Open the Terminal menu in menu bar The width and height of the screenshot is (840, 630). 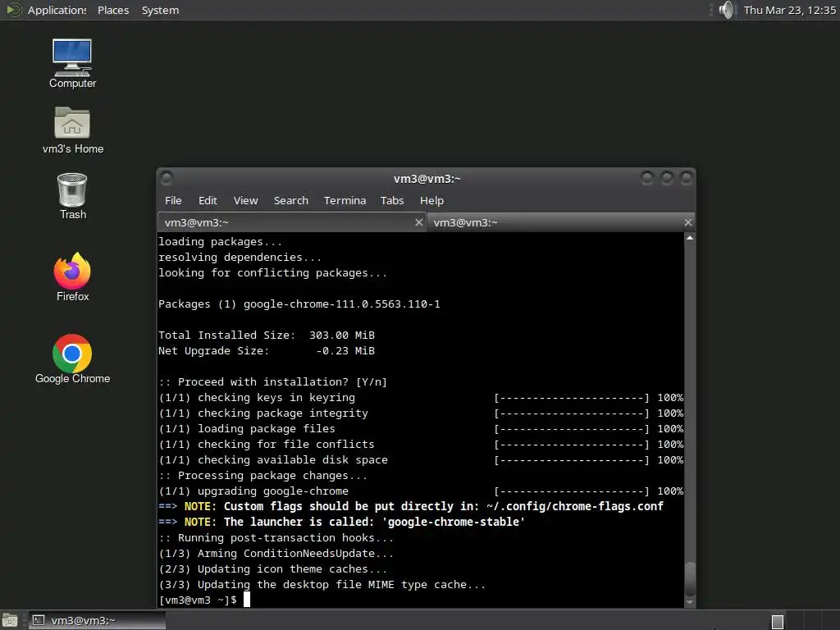point(345,200)
